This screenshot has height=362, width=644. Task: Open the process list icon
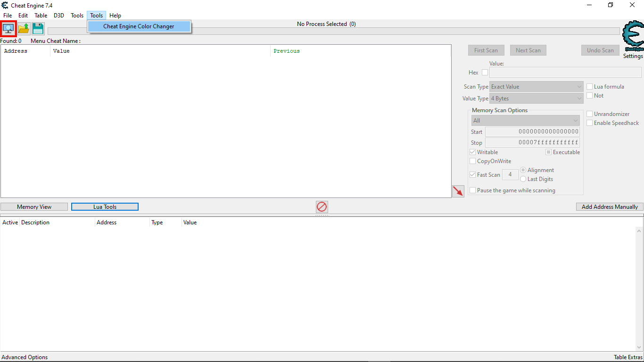[x=8, y=29]
